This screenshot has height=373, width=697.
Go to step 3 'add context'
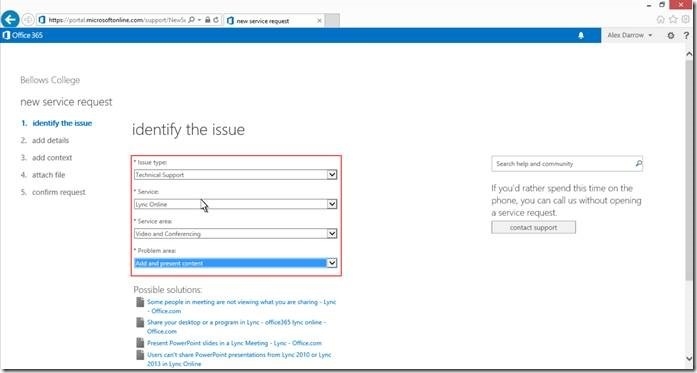[x=46, y=158]
